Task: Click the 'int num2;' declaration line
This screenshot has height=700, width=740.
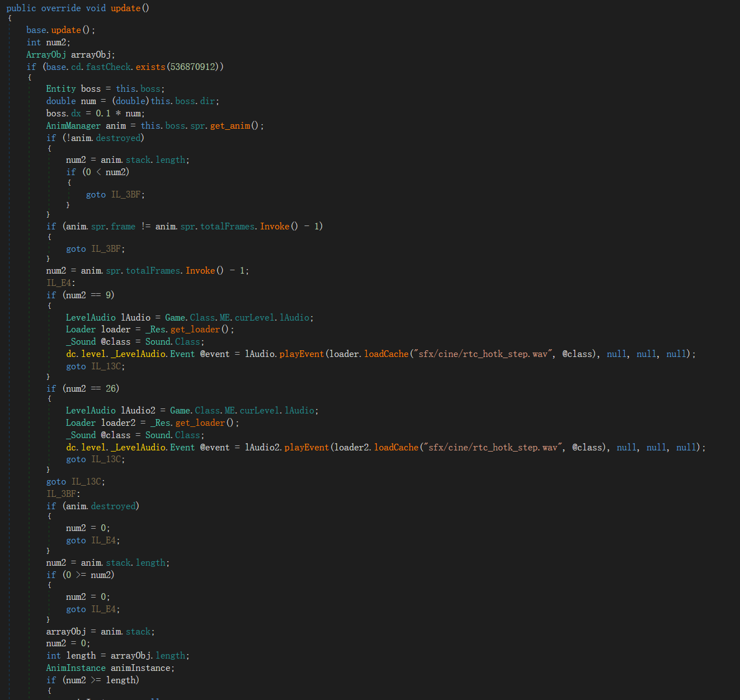Action: 48,43
